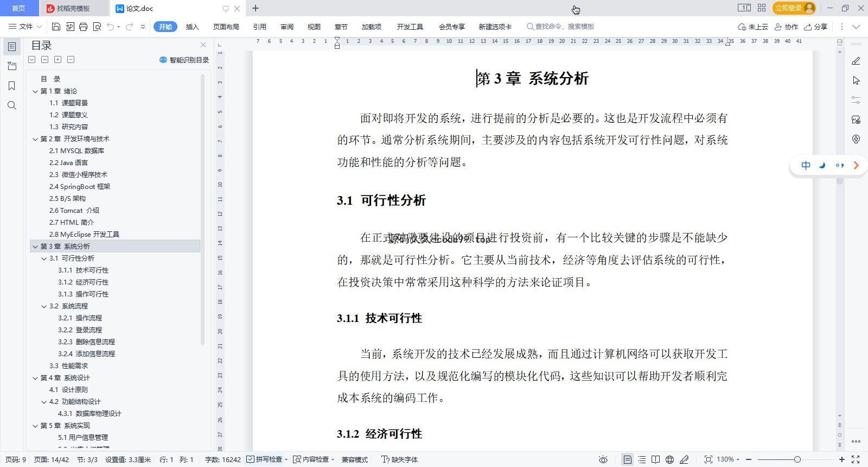Screen dimensions: 868x467
Task: Open the 插入 ribbon tab
Action: point(192,27)
